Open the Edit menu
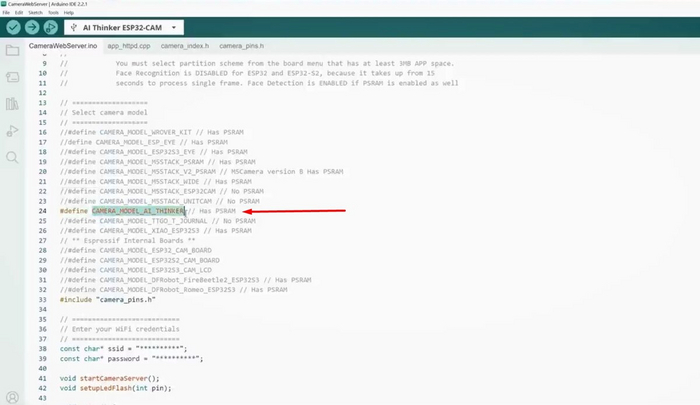The image size is (700, 405). (x=19, y=13)
